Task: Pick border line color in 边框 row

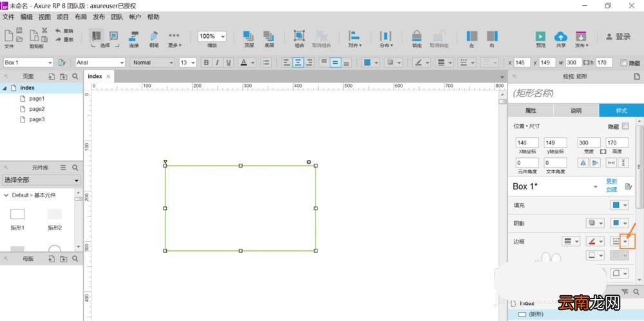Action: pos(594,241)
